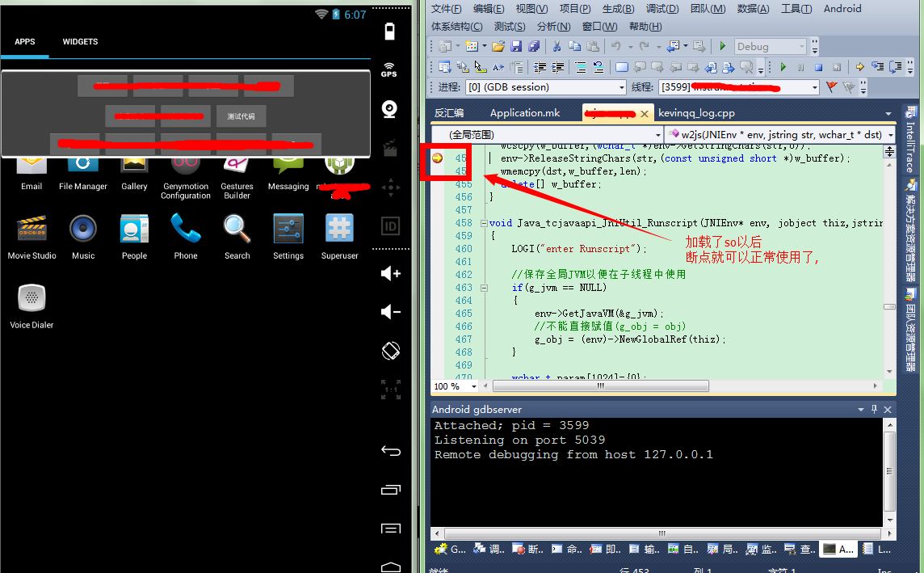This screenshot has height=573, width=924.
Task: Switch to the WIDGETS tab in the emulator
Action: tap(80, 42)
